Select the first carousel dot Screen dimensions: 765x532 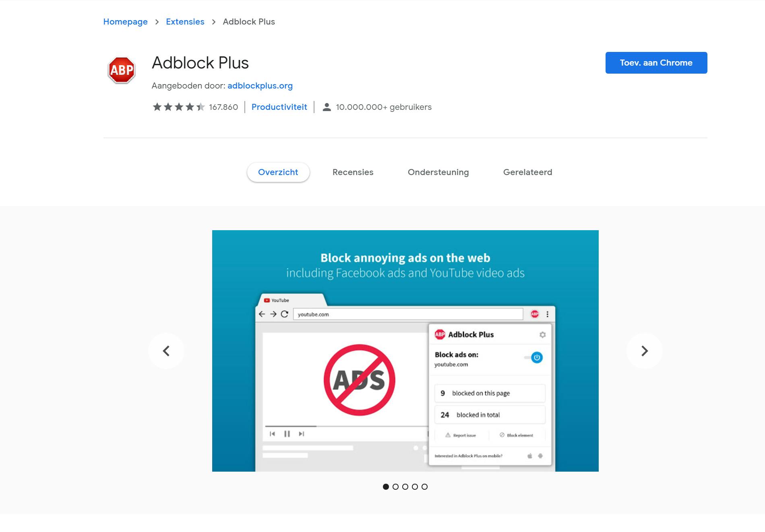coord(386,487)
